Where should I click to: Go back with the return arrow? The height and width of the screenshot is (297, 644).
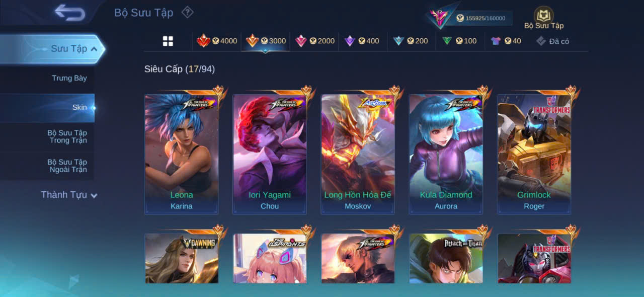tap(70, 13)
